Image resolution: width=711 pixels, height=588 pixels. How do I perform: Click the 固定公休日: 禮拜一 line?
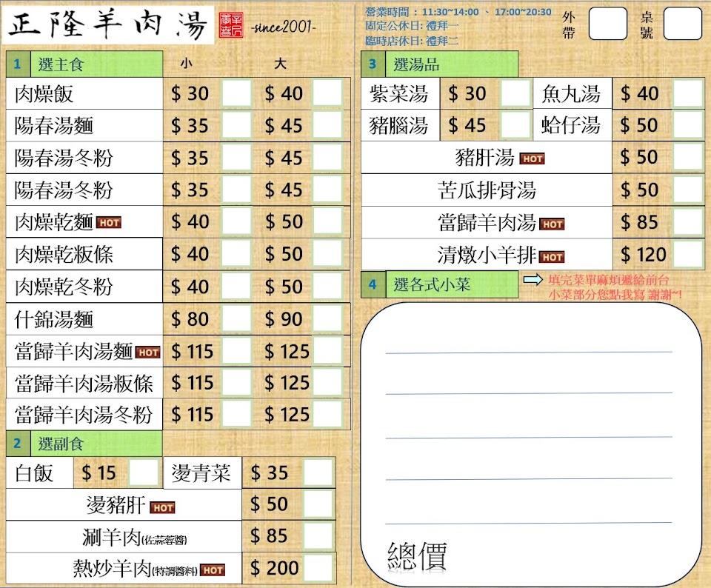(x=413, y=26)
